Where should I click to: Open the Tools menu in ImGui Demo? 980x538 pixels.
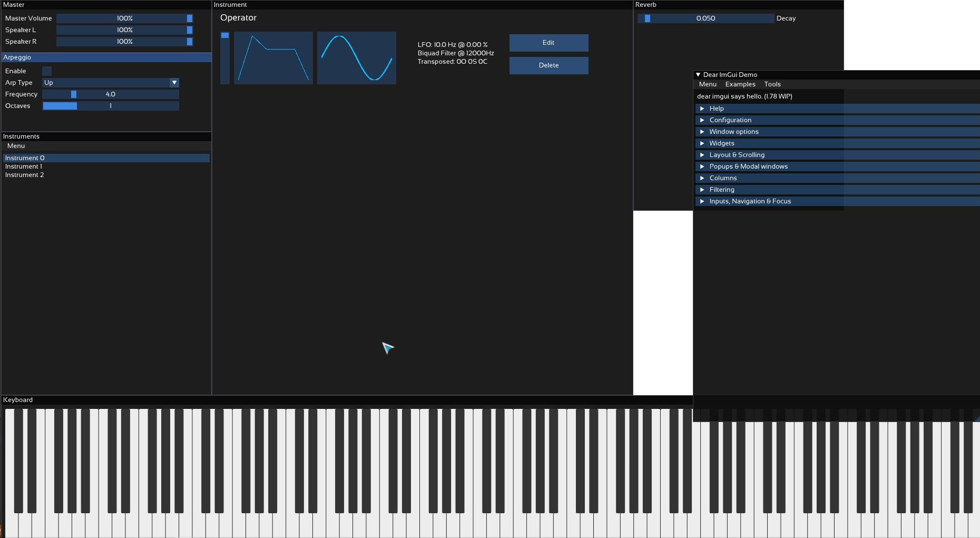pyautogui.click(x=772, y=84)
